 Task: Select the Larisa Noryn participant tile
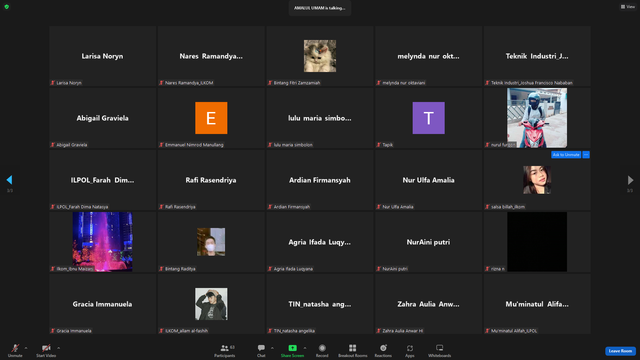pyautogui.click(x=102, y=56)
